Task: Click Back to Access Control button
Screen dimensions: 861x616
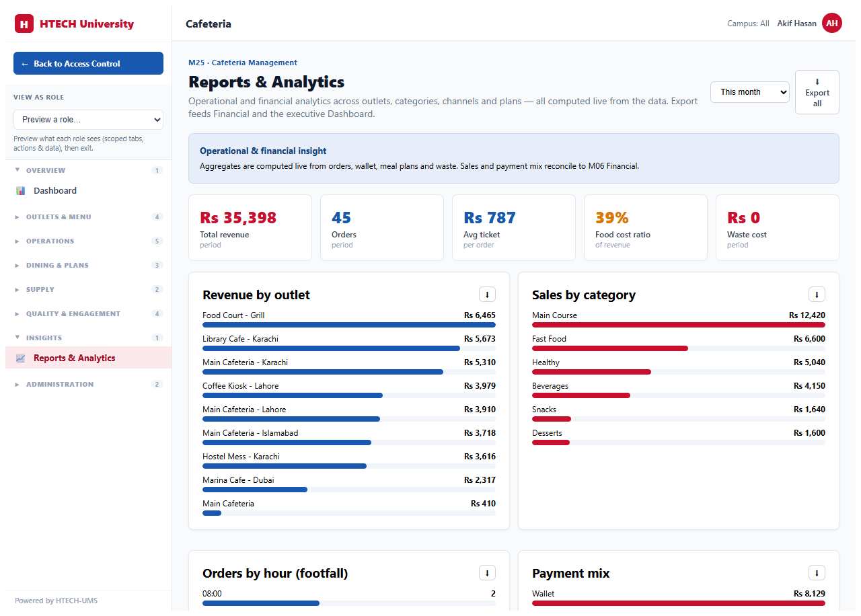Action: (x=88, y=63)
